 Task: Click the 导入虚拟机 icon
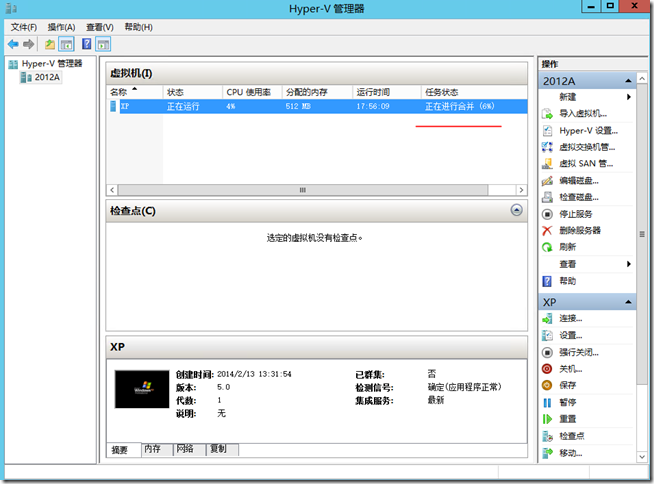547,113
